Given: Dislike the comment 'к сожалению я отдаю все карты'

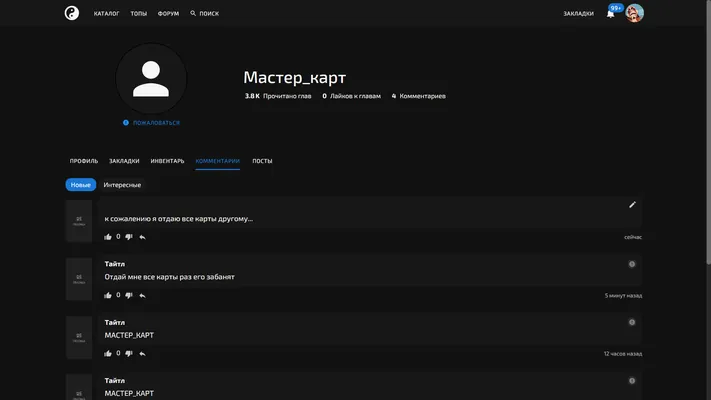Looking at the screenshot, I should click(129, 237).
